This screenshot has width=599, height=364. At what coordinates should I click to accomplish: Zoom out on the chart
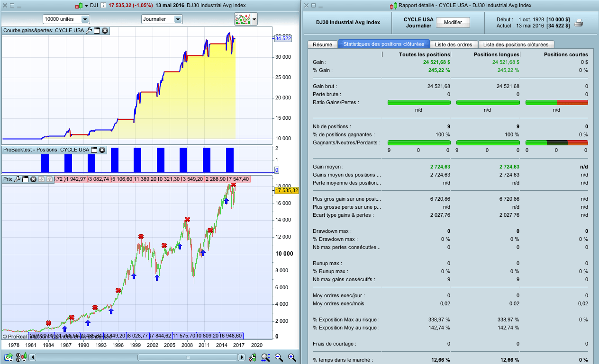coord(279,357)
